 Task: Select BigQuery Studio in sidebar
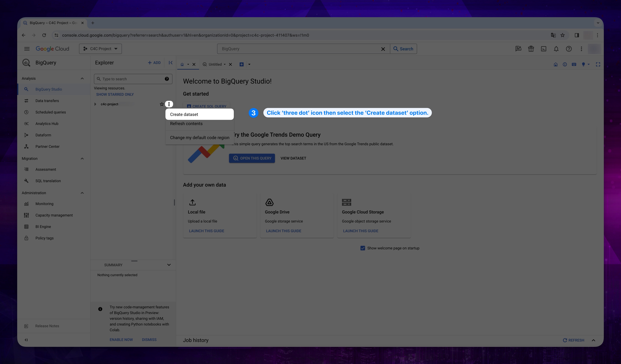[54, 89]
